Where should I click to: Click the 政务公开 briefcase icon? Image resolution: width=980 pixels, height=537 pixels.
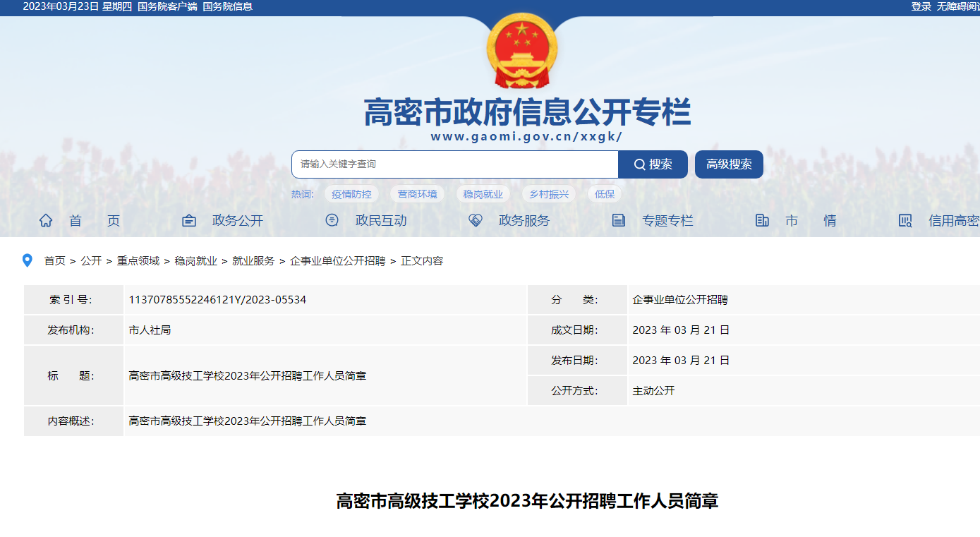pos(189,220)
